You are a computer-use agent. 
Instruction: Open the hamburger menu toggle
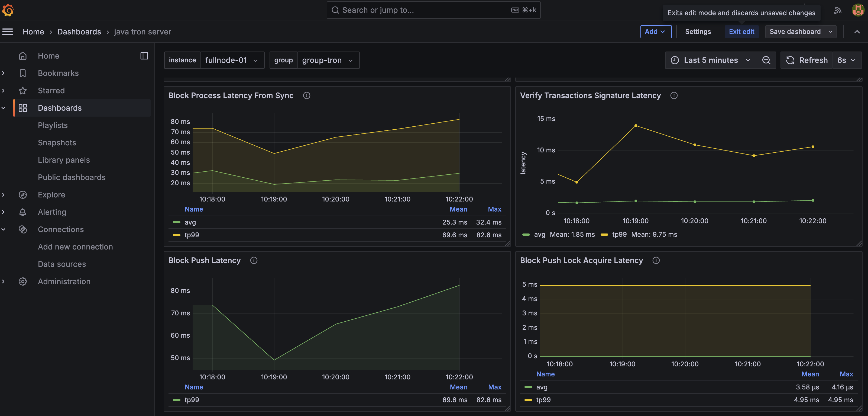[x=7, y=32]
